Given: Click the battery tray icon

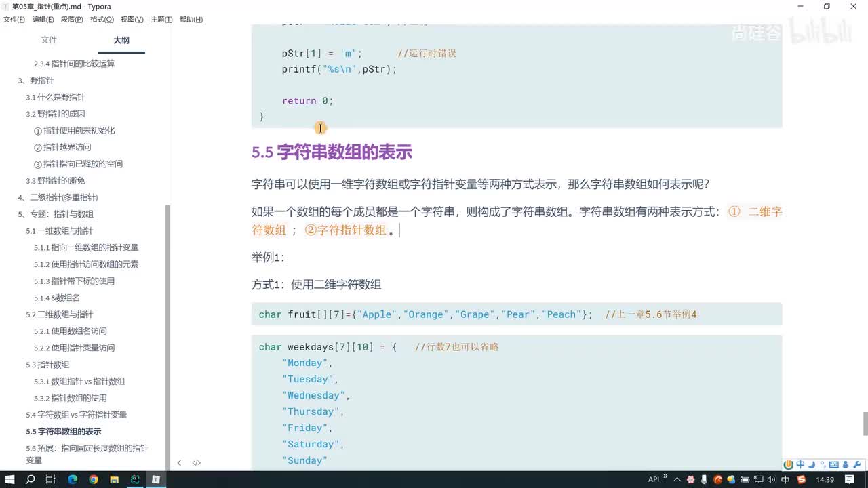Looking at the screenshot, I should click(x=745, y=479).
